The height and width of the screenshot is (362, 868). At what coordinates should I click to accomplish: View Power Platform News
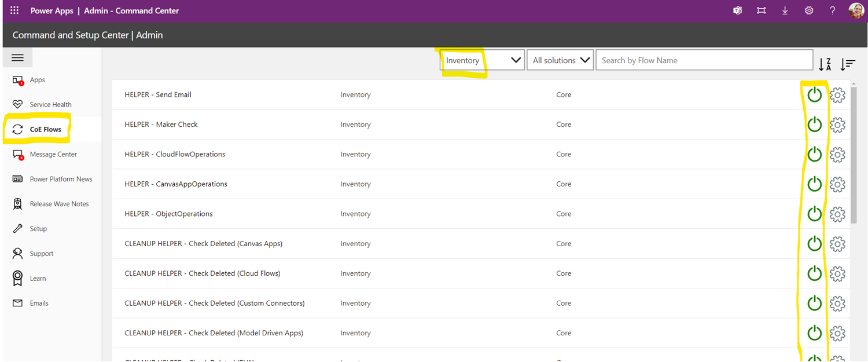tap(61, 178)
